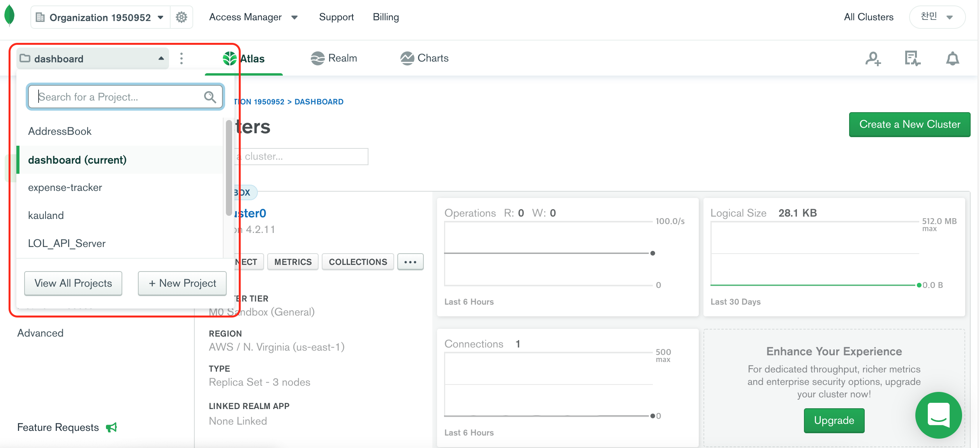Open the alerts bell icon
Image resolution: width=980 pixels, height=448 pixels.
tap(952, 59)
